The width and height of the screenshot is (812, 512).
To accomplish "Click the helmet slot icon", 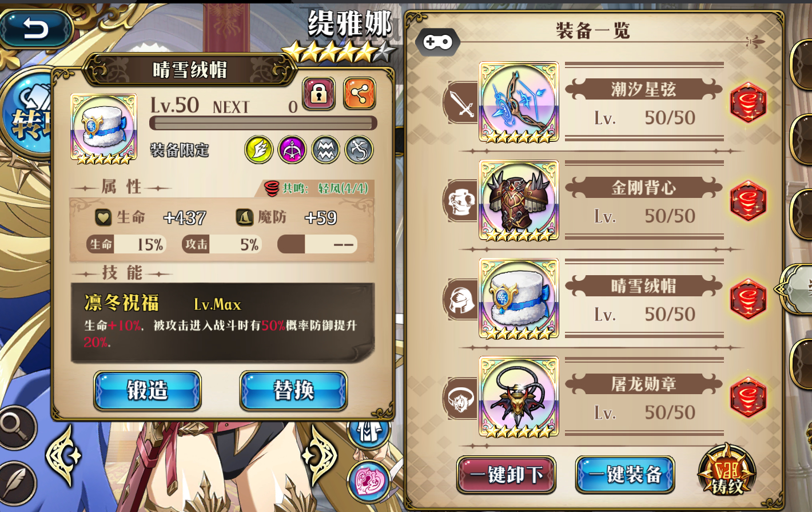I will [x=461, y=300].
